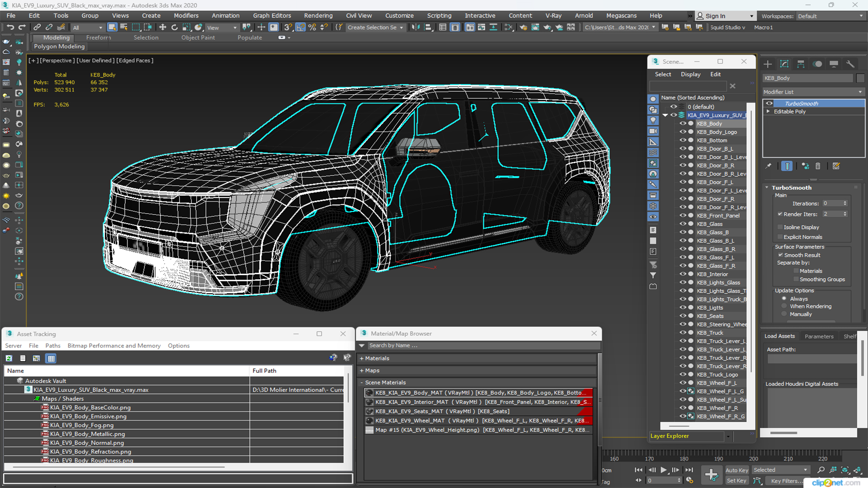868x488 pixels.
Task: Toggle Show End Result button
Action: click(787, 166)
